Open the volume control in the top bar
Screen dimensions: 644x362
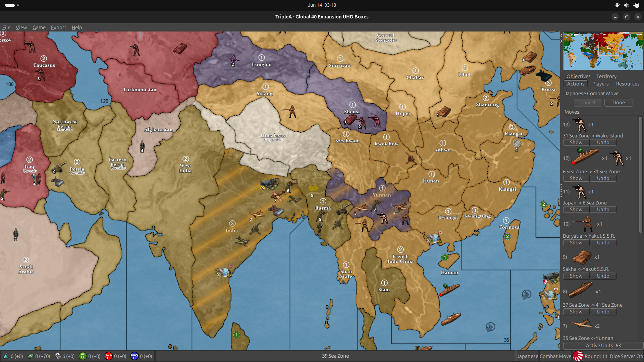coord(626,5)
